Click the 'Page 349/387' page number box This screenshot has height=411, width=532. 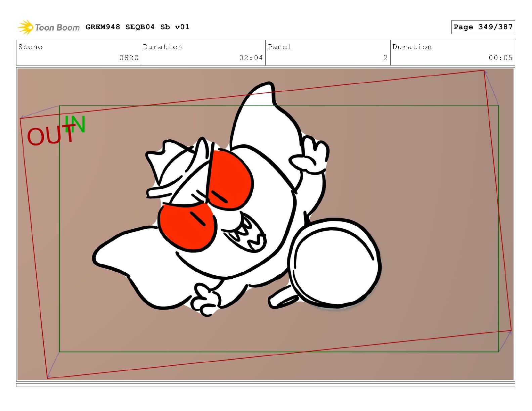tap(483, 27)
